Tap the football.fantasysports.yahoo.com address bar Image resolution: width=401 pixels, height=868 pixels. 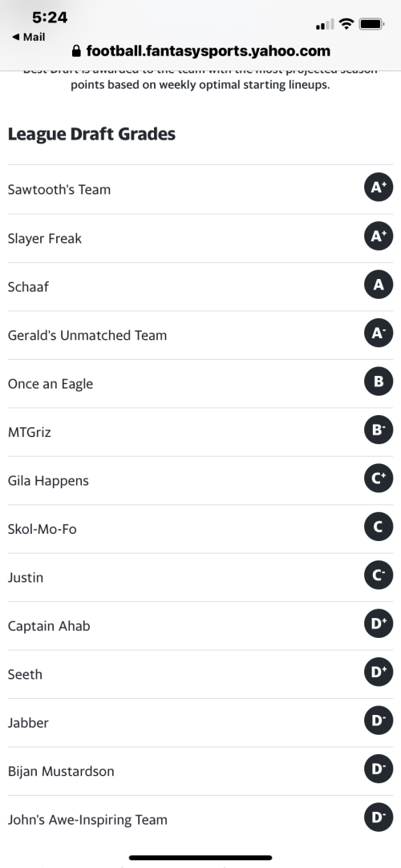pyautogui.click(x=200, y=51)
